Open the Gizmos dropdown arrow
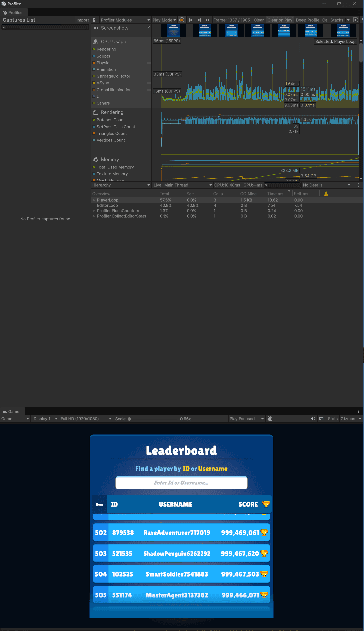Viewport: 364px width, 631px height. click(x=360, y=419)
